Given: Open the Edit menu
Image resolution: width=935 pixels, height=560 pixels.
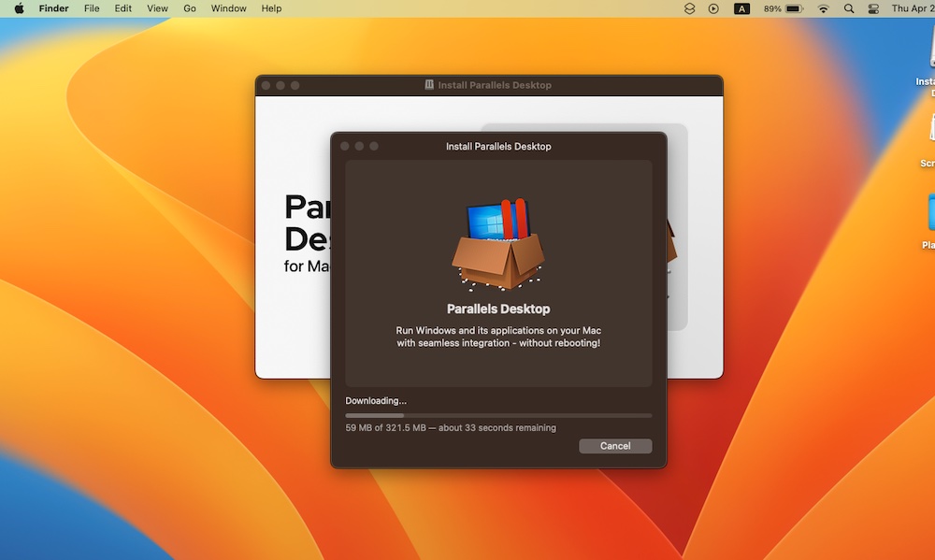Looking at the screenshot, I should tap(122, 8).
